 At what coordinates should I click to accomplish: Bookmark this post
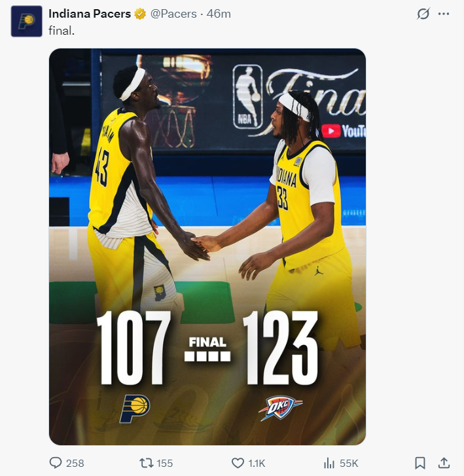coord(420,463)
